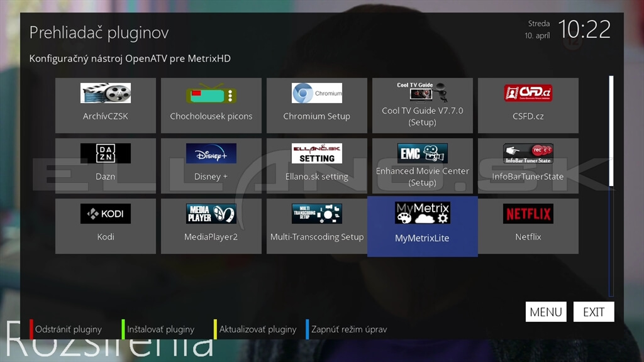Open the EMC Enhanced Movie Center icon
The width and height of the screenshot is (644, 362).
[x=422, y=153]
